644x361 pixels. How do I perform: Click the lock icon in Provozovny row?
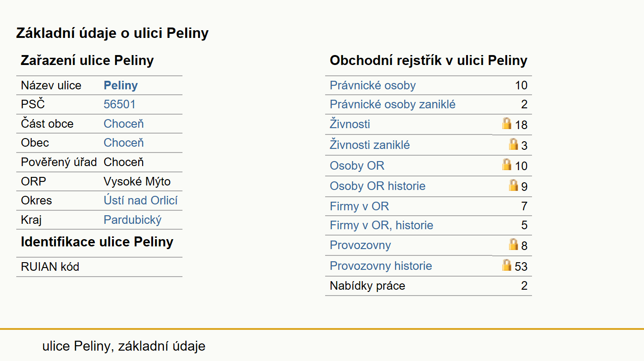[x=513, y=245]
